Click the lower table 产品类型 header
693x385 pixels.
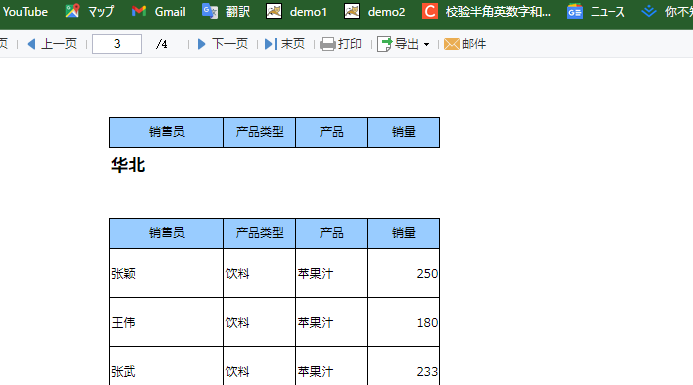click(259, 233)
